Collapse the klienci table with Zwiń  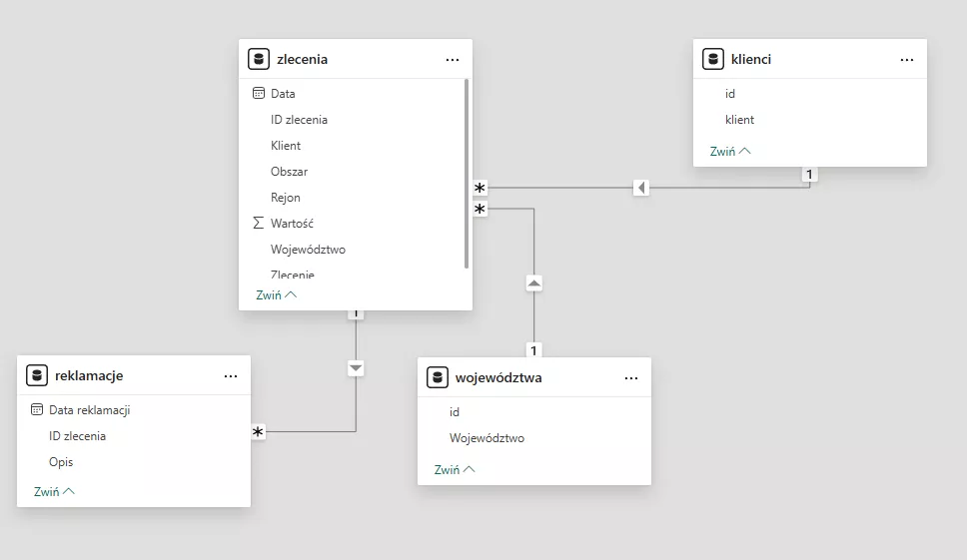(x=729, y=152)
